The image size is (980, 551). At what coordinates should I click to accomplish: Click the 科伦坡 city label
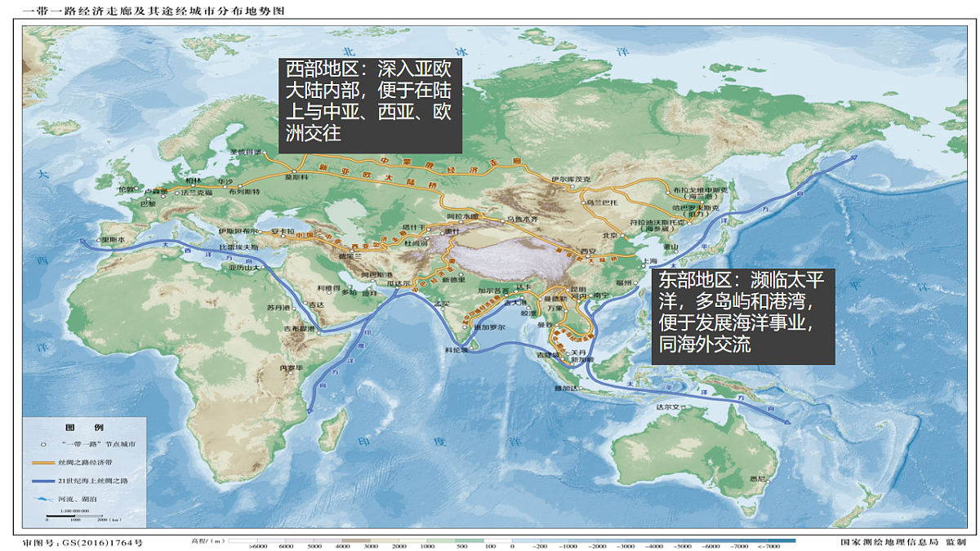click(x=456, y=349)
